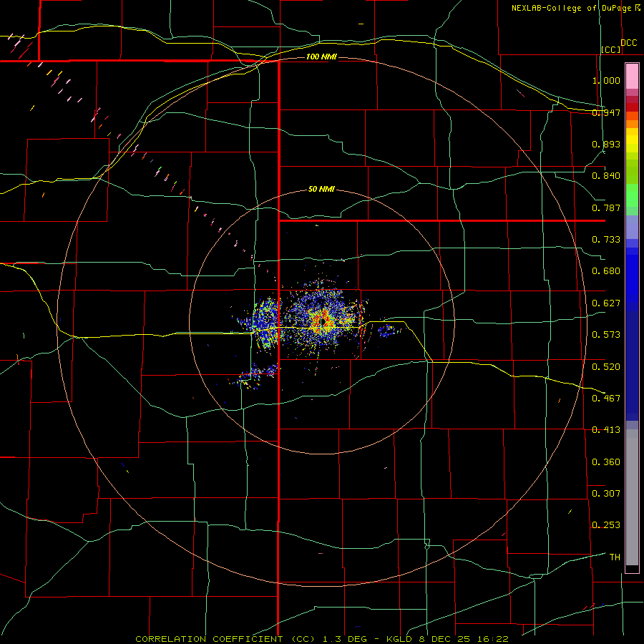Pick the bright green color bar segment
644x644 pixels.
click(x=632, y=195)
